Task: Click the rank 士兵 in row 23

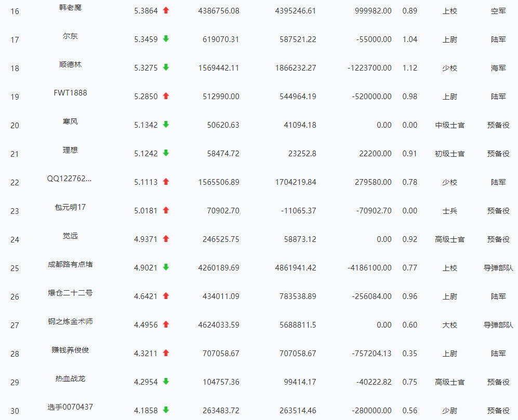Action: (449, 211)
